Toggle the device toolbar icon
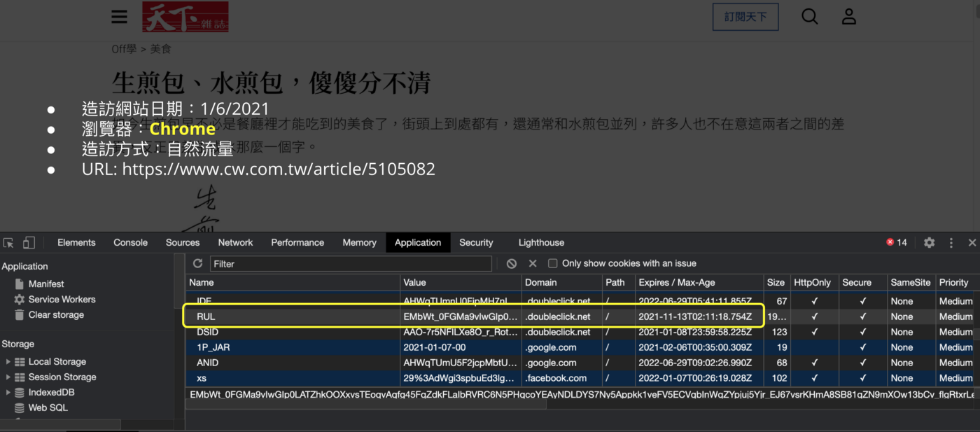Image resolution: width=980 pixels, height=432 pixels. pos(29,243)
